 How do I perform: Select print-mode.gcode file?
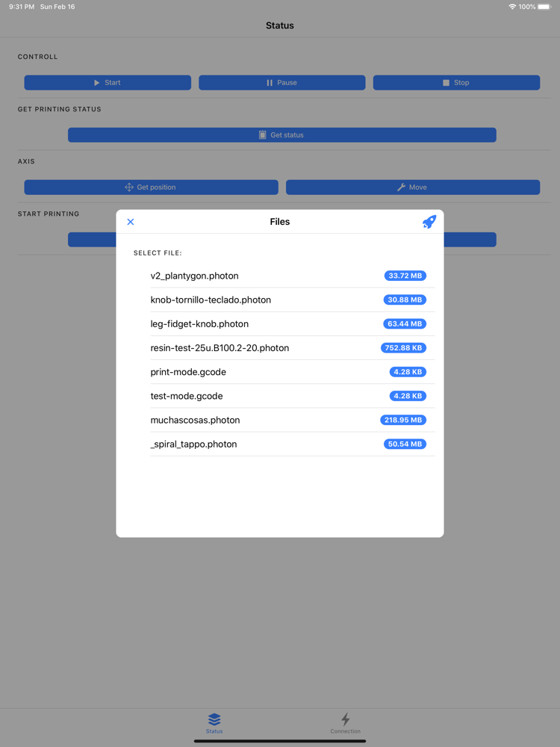point(293,372)
